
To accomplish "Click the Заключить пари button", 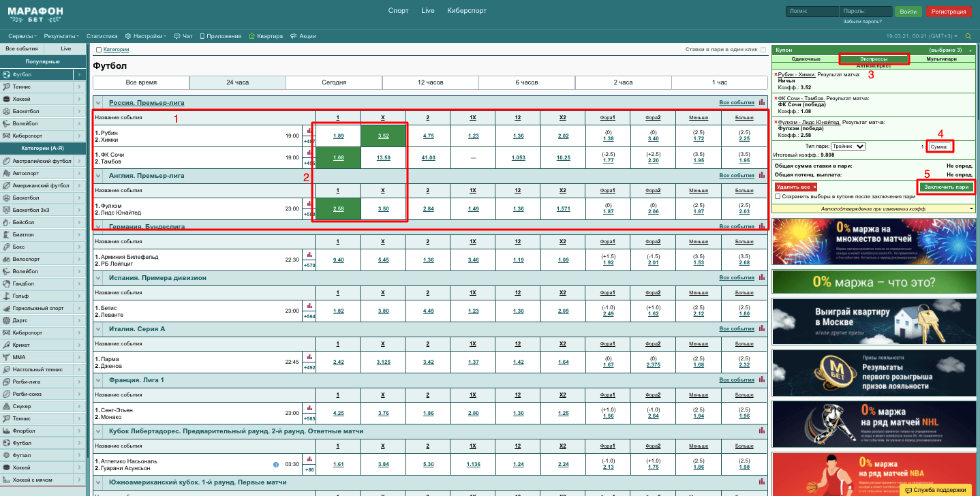I will point(947,186).
